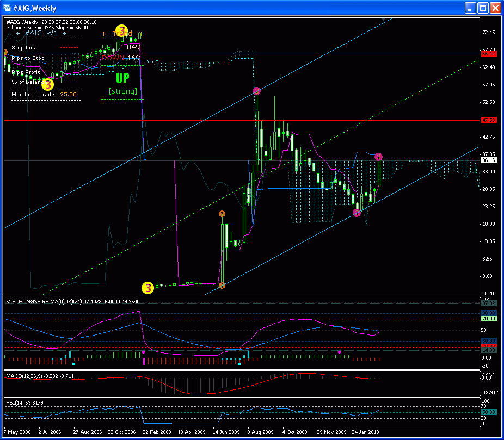Image resolution: width=504 pixels, height=440 pixels.
Task: Maximize the #AIG,Weekly chart window
Action: click(482, 8)
